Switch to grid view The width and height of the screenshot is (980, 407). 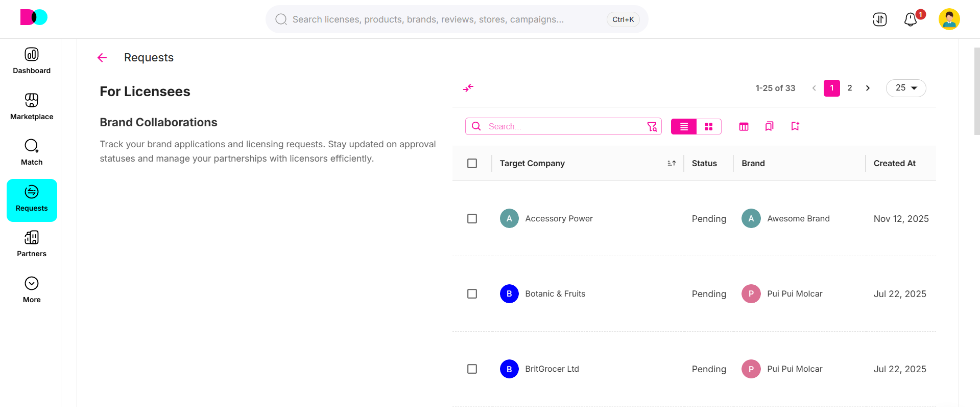pos(709,126)
